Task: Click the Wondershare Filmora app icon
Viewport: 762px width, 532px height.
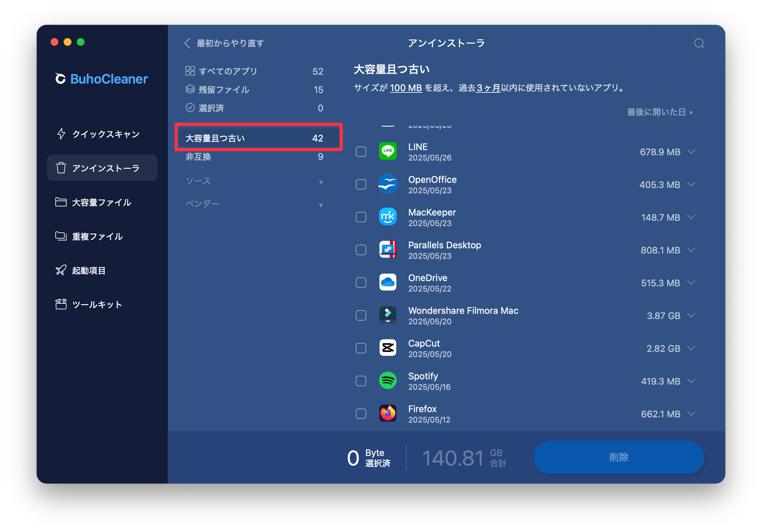Action: (388, 315)
